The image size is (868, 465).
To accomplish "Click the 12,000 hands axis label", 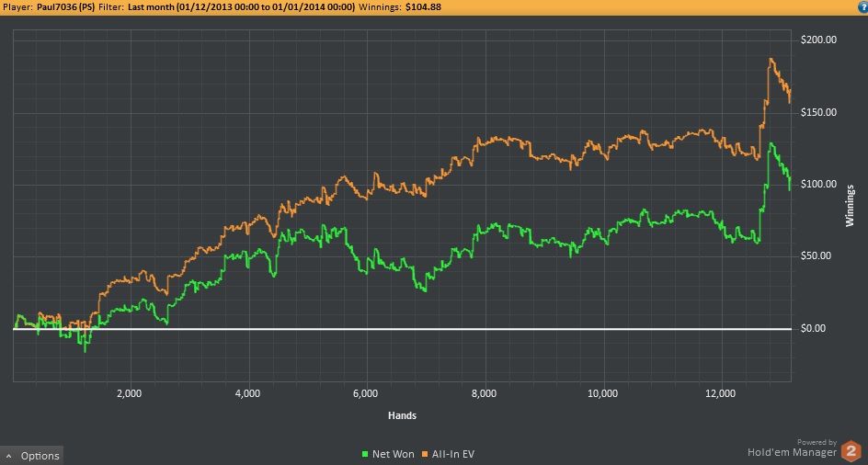I will [x=721, y=393].
